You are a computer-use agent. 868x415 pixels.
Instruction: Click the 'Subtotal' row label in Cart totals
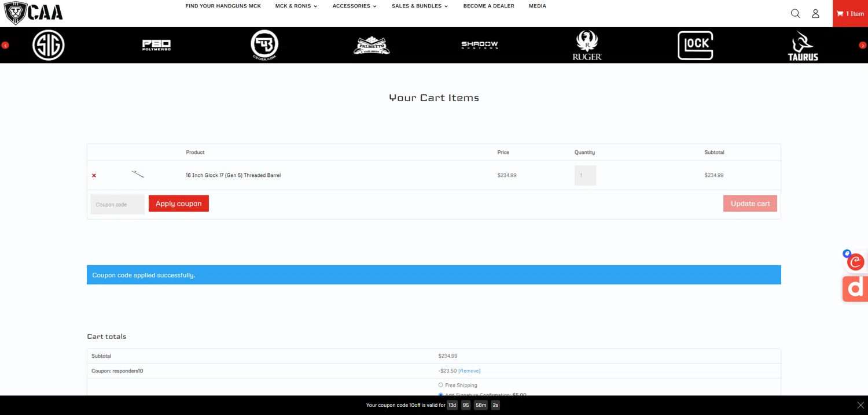click(x=101, y=356)
